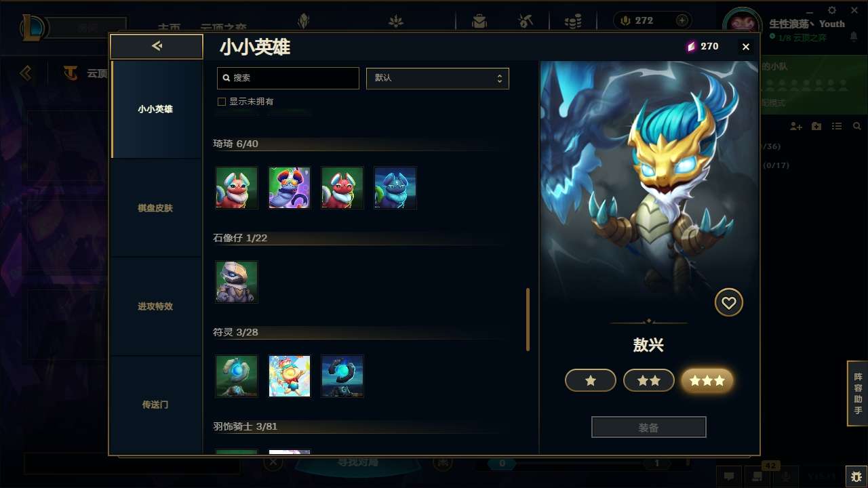Click the purple gem currency icon

coord(691,46)
